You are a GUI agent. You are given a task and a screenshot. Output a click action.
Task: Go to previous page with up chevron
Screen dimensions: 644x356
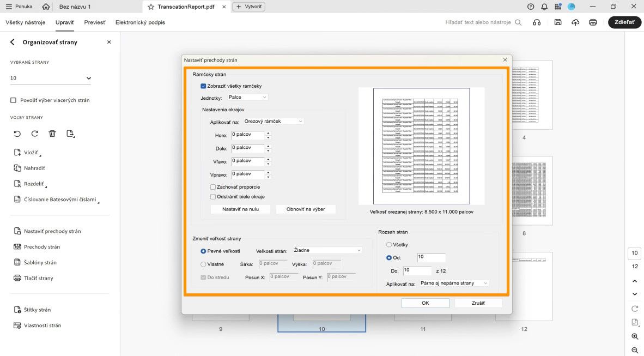coord(635,281)
